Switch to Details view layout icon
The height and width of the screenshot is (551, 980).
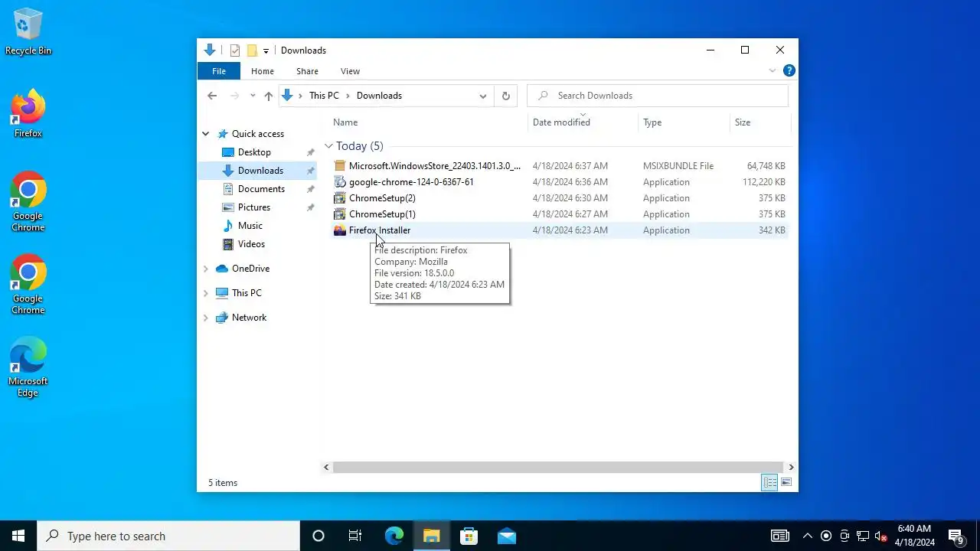(x=769, y=482)
